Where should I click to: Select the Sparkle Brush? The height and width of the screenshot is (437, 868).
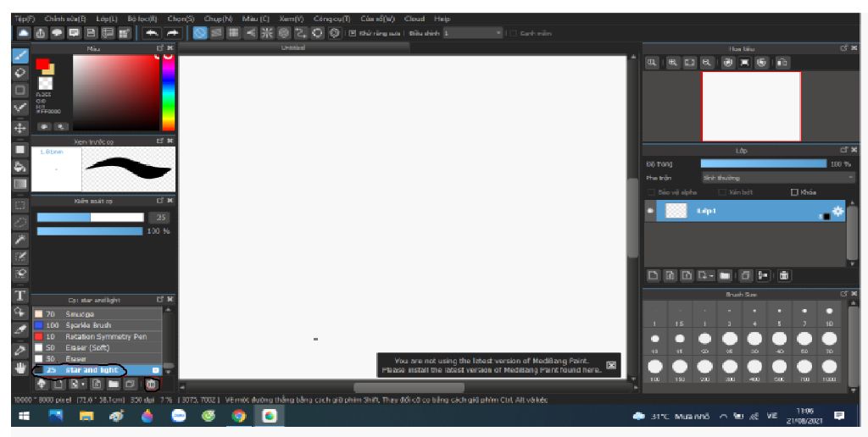click(97, 325)
